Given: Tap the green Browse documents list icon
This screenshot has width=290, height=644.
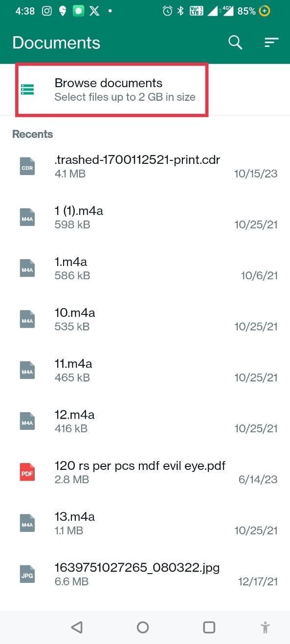Looking at the screenshot, I should (28, 89).
